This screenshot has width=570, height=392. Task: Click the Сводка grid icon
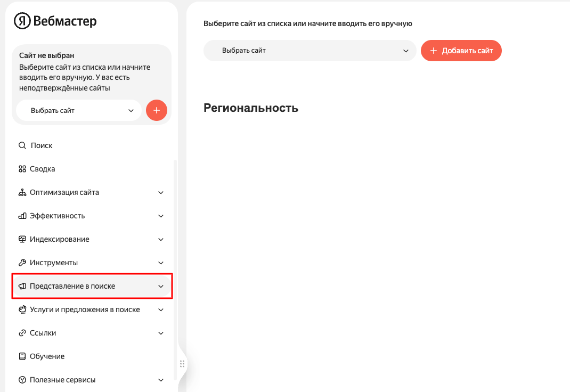[22, 169]
